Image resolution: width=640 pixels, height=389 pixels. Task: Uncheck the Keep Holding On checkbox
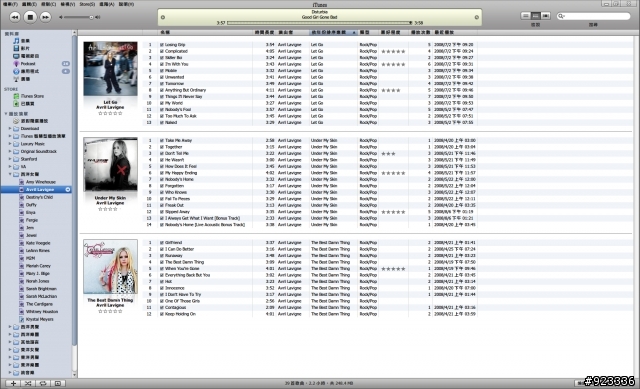pyautogui.click(x=162, y=314)
